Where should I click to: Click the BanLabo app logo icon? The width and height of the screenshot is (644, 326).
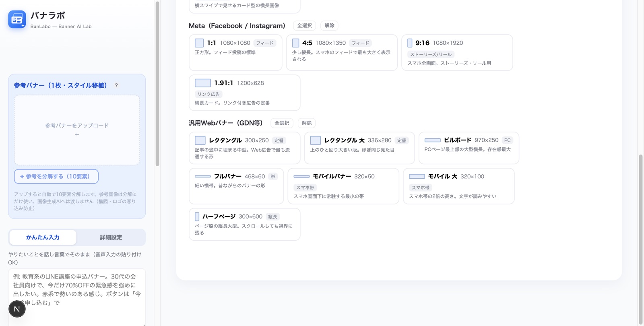[x=17, y=19]
